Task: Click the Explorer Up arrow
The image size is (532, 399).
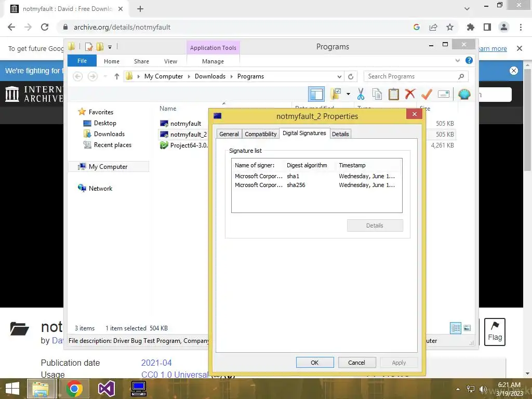Action: (117, 76)
